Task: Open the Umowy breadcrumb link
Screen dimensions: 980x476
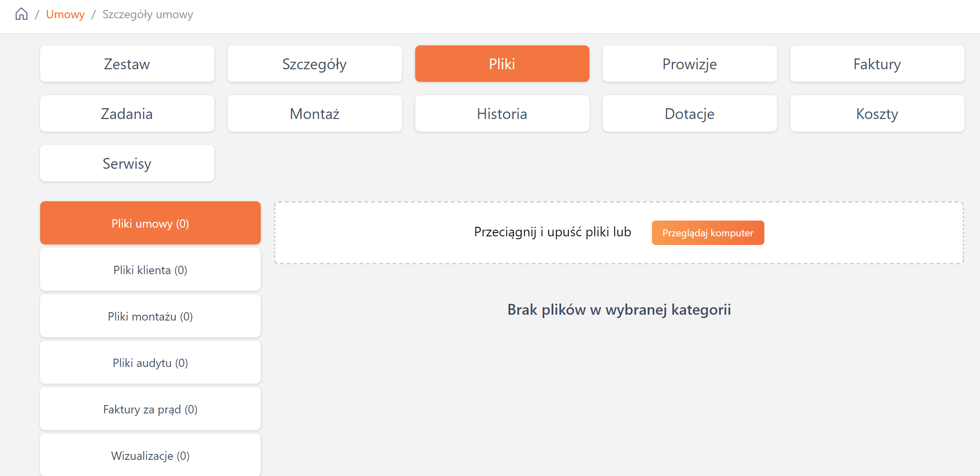Action: (x=65, y=14)
